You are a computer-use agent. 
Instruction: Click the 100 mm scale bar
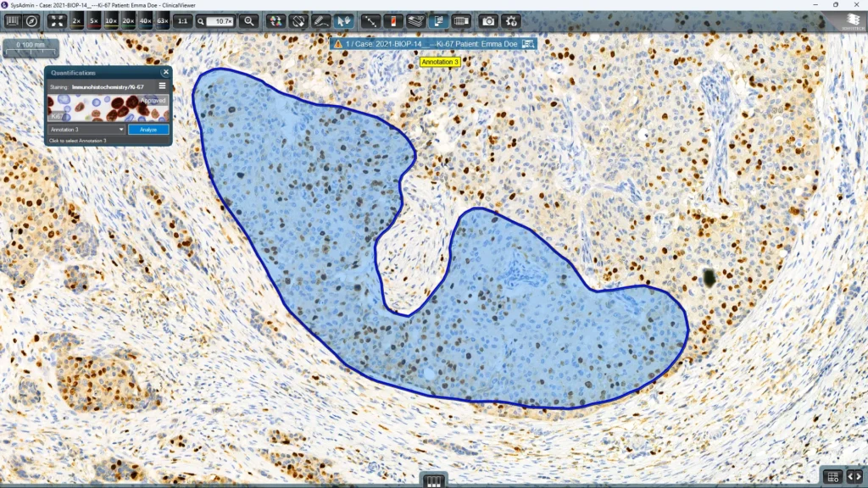pos(31,48)
